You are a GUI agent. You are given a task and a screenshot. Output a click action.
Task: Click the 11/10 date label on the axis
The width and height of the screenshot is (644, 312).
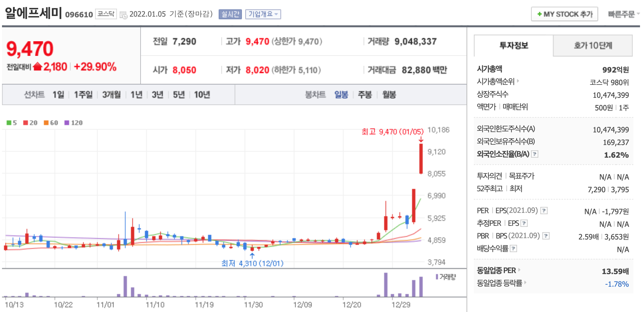(x=155, y=305)
